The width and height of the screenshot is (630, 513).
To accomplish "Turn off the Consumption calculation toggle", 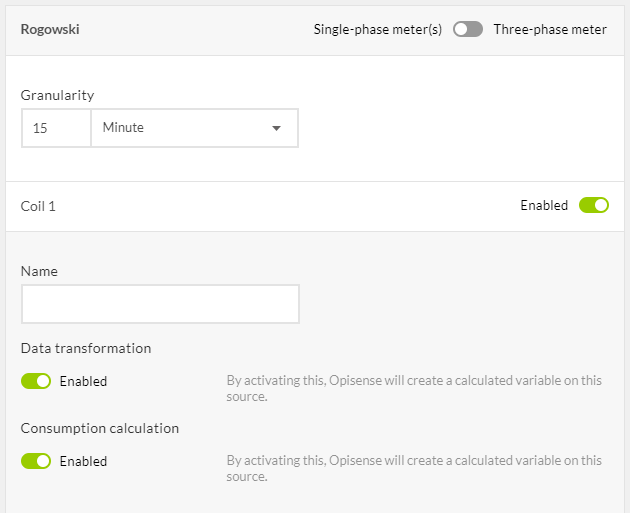I will click(36, 461).
